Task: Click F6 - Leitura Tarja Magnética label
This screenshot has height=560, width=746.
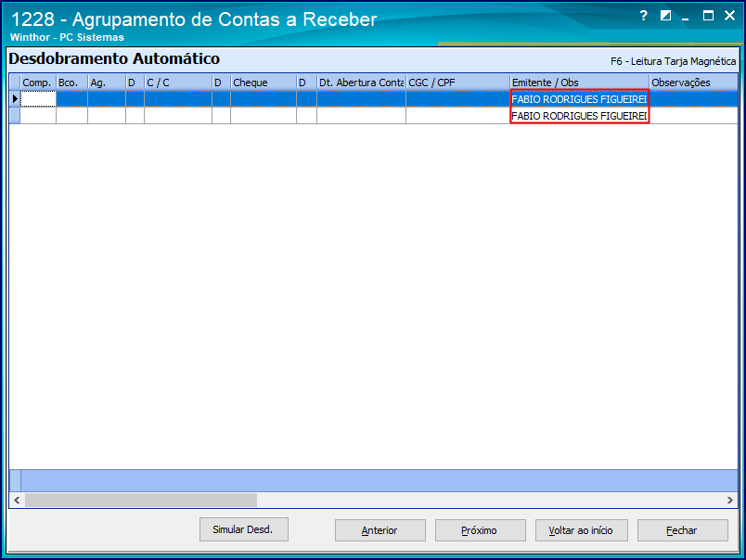Action: [x=673, y=61]
